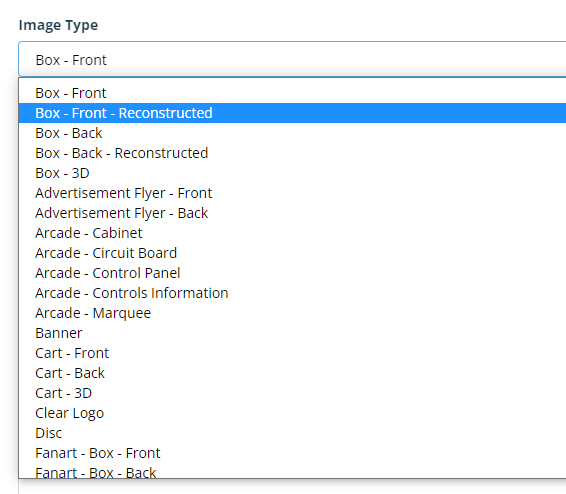Select Arcade - Marquee option
Image resolution: width=566 pixels, height=494 pixels.
[292, 313]
